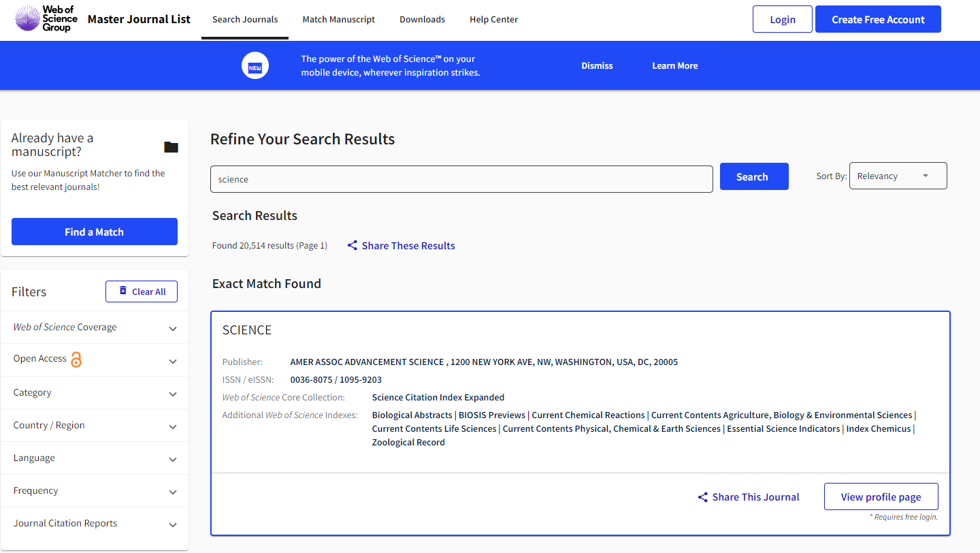Click the share icon next to Share These Results
Image resolution: width=980 pixels, height=553 pixels.
[x=353, y=245]
